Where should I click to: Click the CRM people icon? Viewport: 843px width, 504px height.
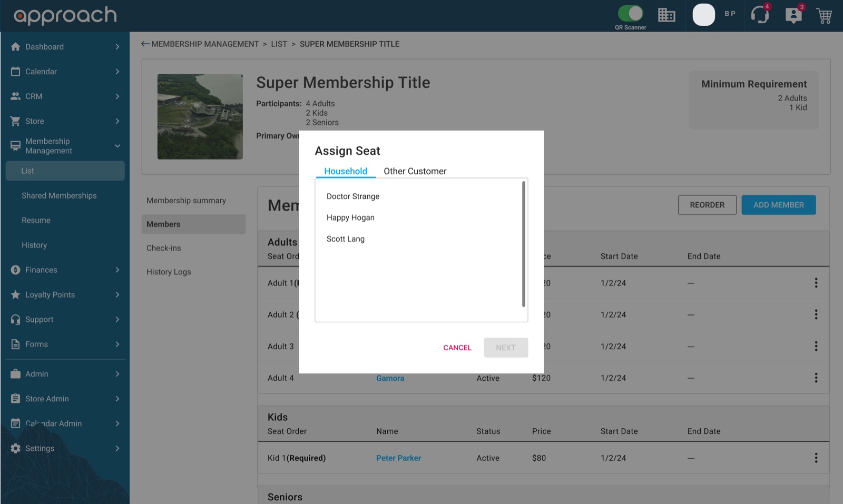pos(15,96)
